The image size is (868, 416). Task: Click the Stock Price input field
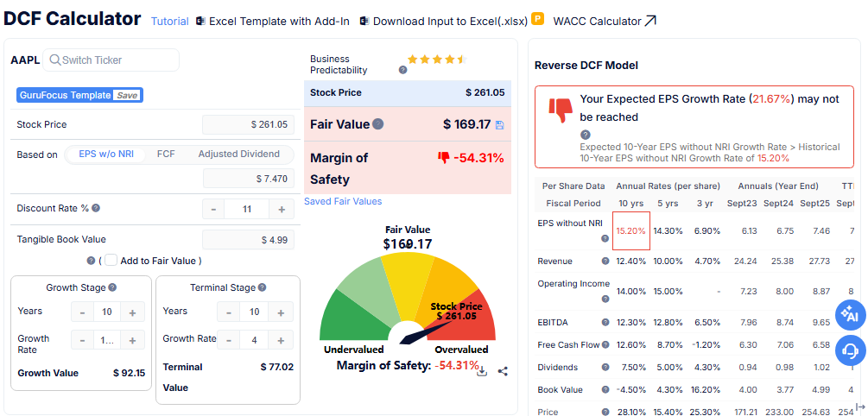click(248, 124)
